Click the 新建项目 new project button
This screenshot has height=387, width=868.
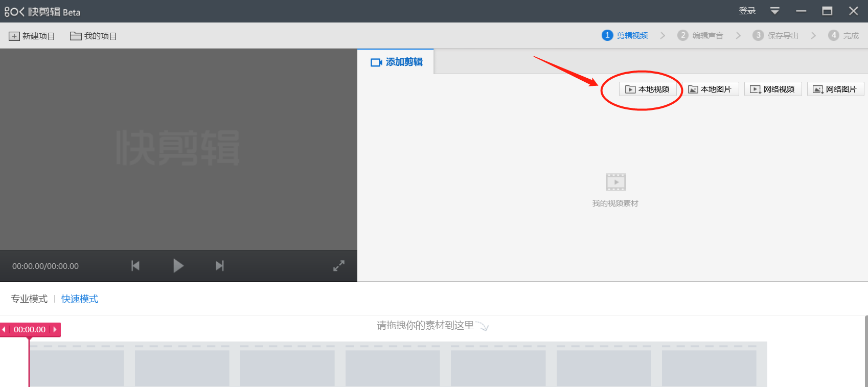[x=32, y=36]
